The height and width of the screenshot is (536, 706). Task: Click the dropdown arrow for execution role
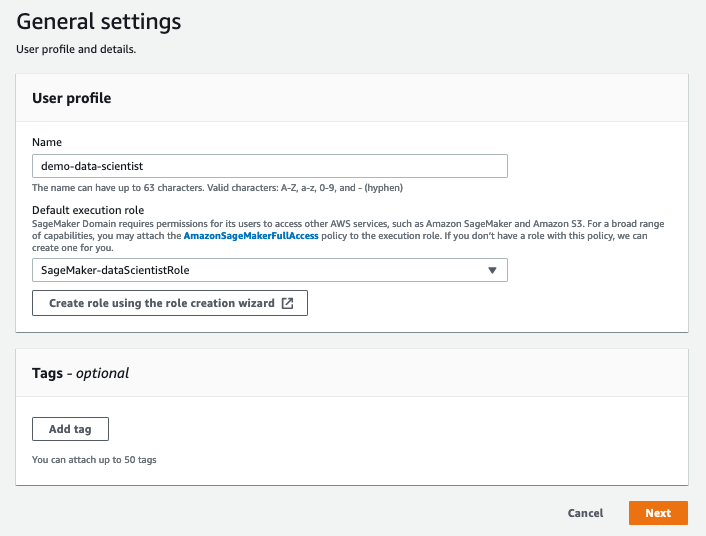492,270
